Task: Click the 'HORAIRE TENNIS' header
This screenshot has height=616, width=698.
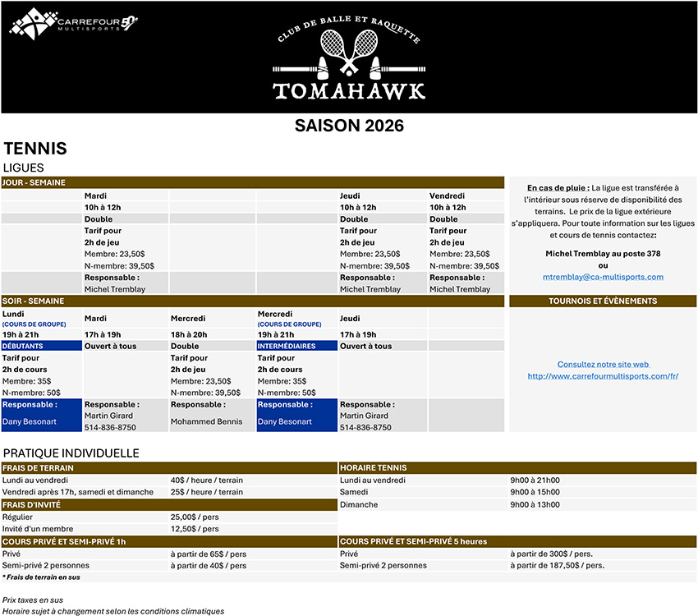Action: pos(517,468)
